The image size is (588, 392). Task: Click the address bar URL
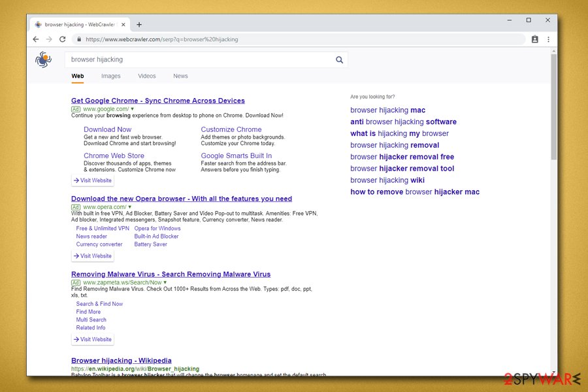tap(161, 39)
